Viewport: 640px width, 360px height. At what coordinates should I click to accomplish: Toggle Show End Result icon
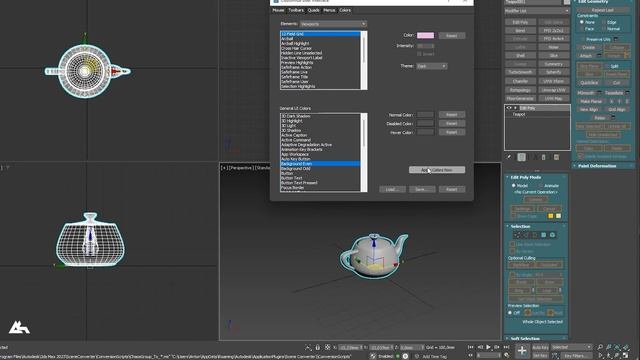click(x=522, y=157)
